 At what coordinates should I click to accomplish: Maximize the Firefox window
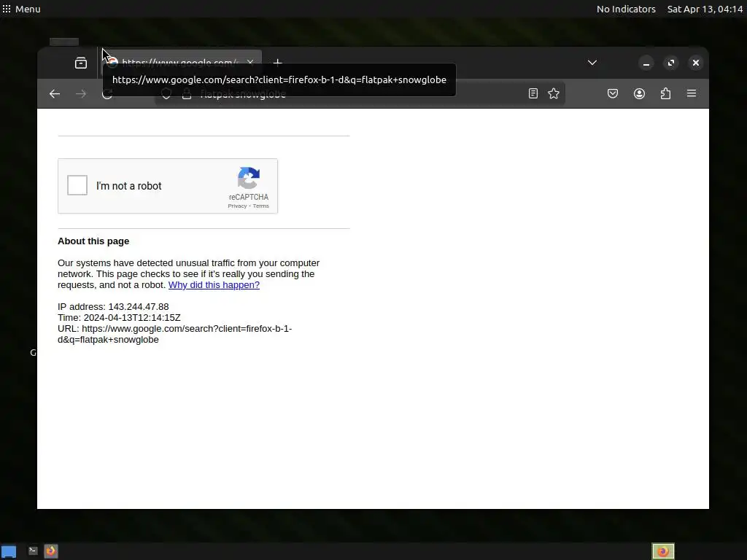coord(671,63)
